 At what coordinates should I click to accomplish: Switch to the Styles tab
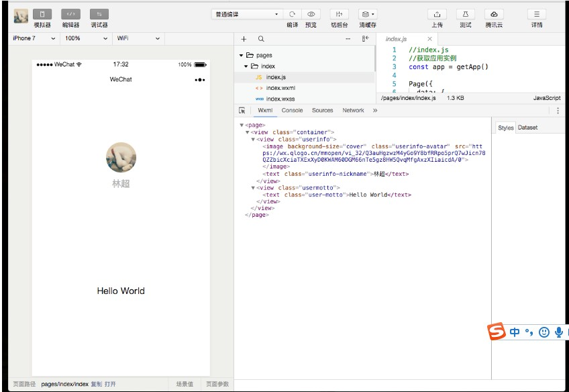[x=505, y=128]
